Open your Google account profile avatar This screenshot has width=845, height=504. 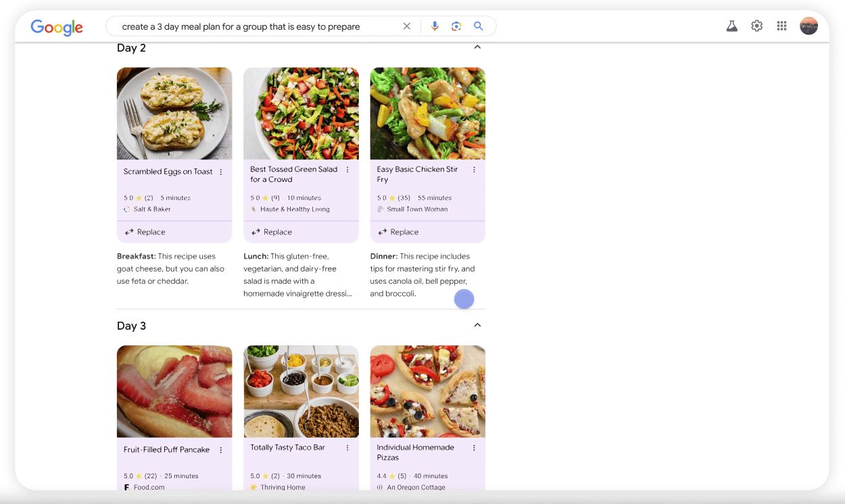tap(808, 26)
